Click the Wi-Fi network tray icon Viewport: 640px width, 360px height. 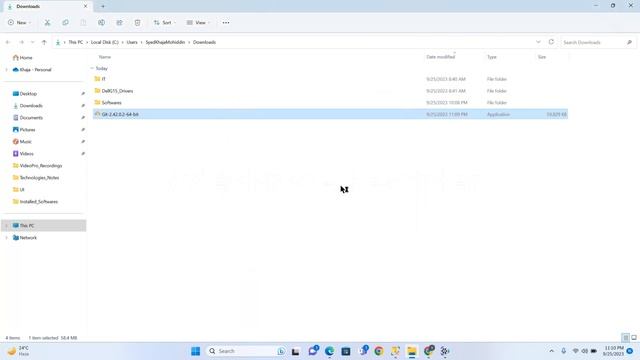coord(576,351)
